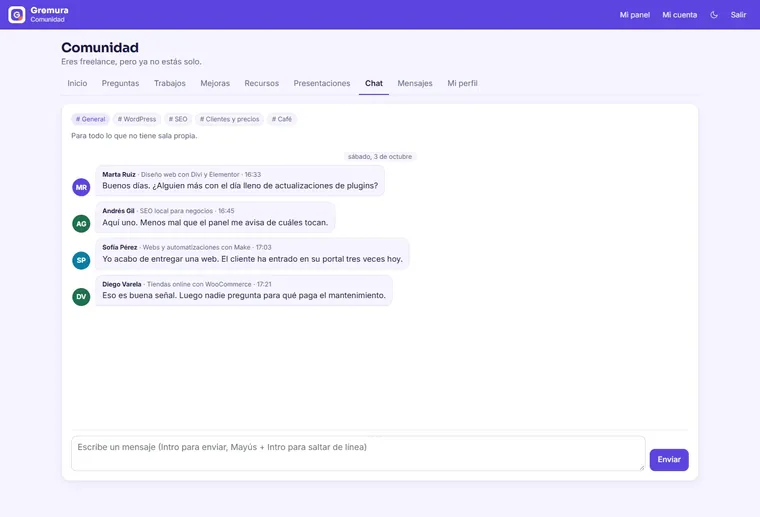Switch to the Preguntas tab

click(120, 83)
